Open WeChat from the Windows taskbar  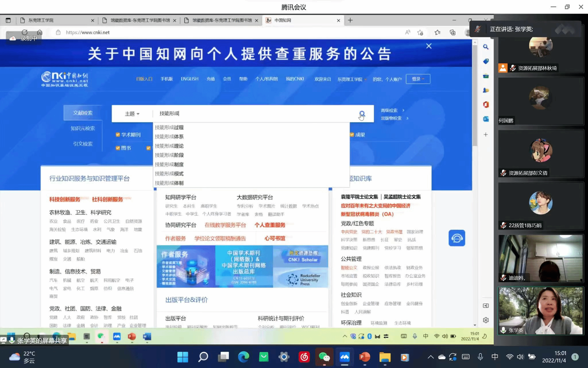pyautogui.click(x=324, y=357)
